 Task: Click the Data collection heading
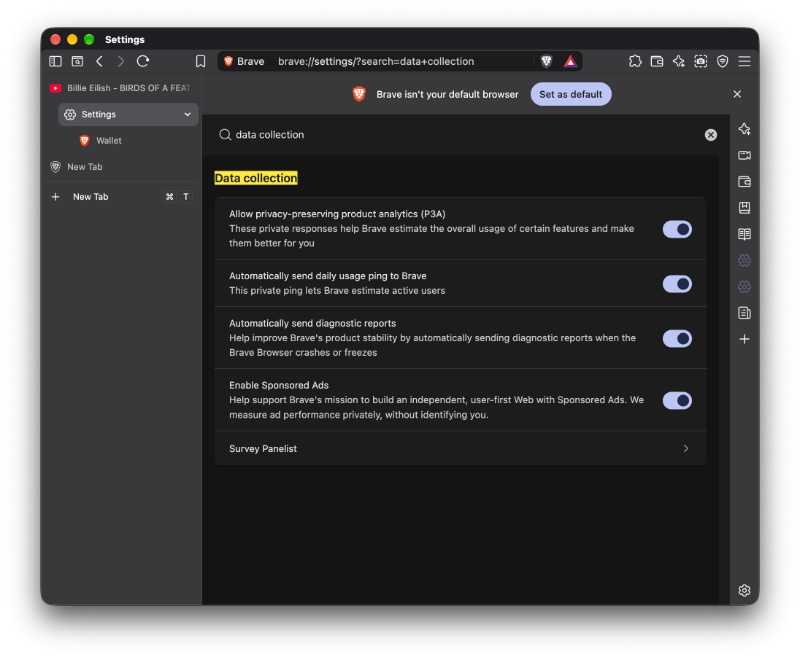pos(256,178)
